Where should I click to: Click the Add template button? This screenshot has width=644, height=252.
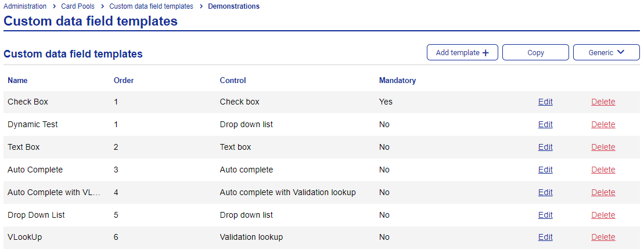coord(462,52)
